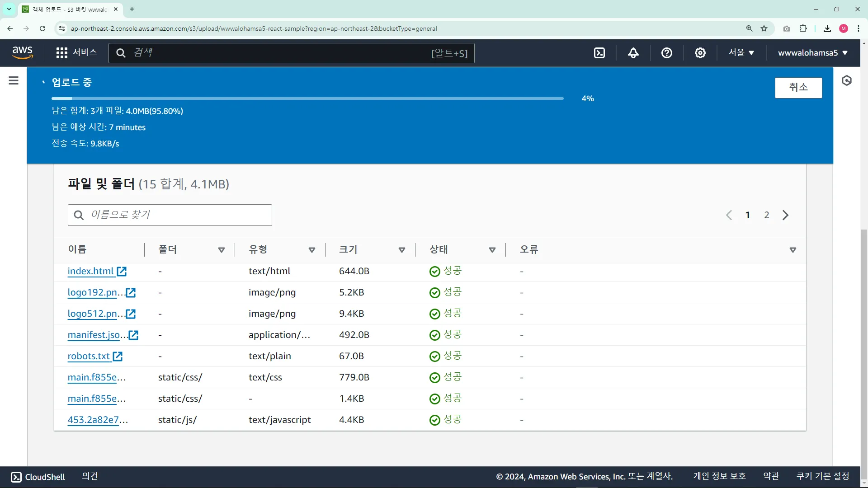Collapse the 업로드 중 upload status banner
Image resolution: width=868 pixels, height=488 pixels.
43,82
